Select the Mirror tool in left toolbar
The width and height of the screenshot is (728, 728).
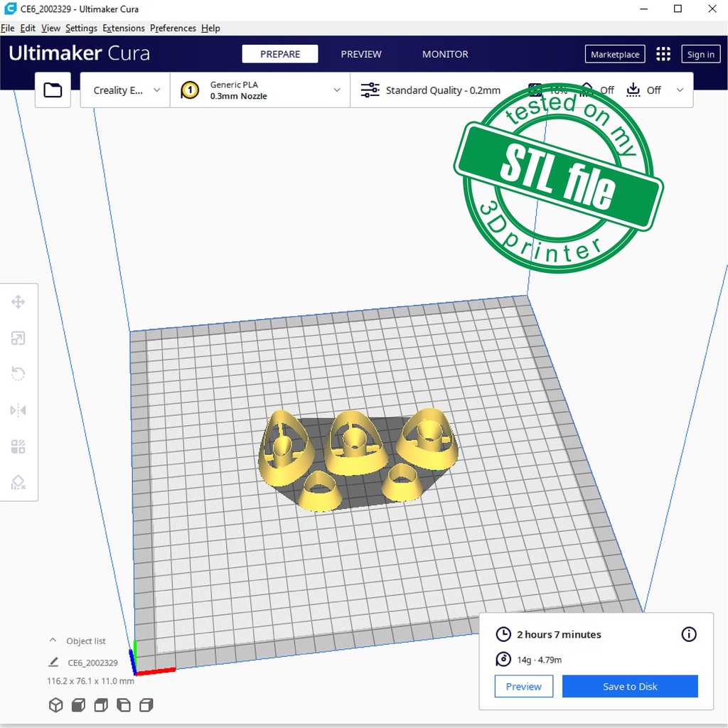point(18,410)
